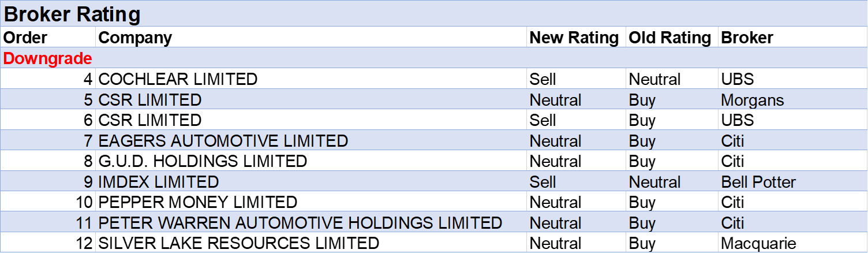Click Buy rating in CSR LIMITED row
This screenshot has width=868, height=253.
pyautogui.click(x=642, y=100)
